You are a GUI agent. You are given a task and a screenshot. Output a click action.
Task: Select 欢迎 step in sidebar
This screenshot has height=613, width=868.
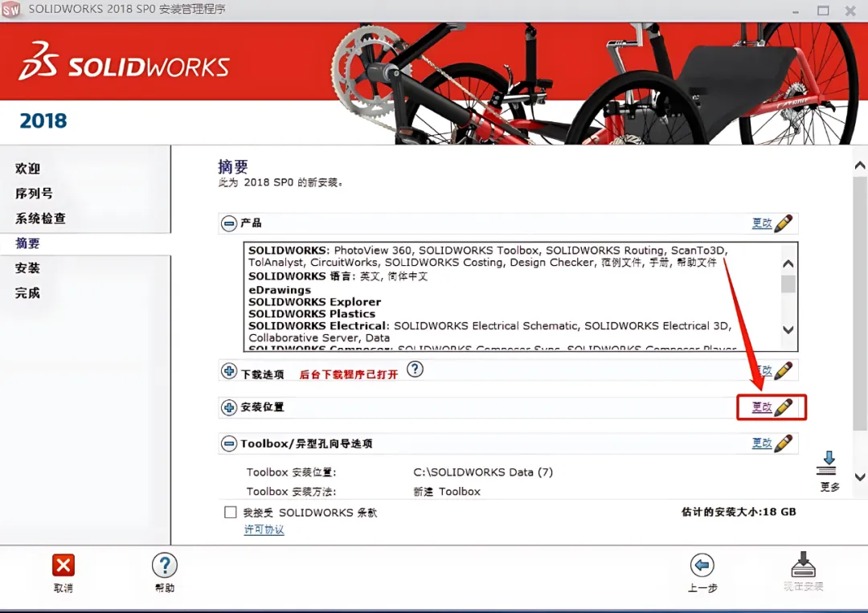point(27,168)
